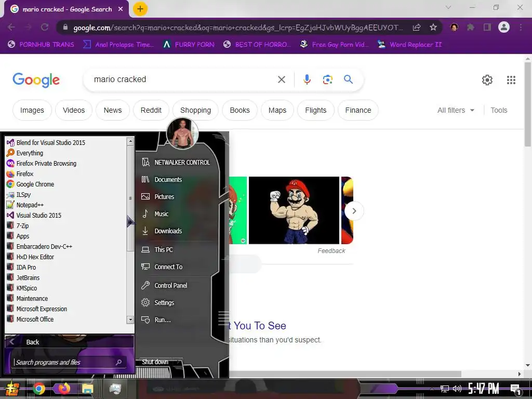Open Google quick settings gear

click(487, 79)
